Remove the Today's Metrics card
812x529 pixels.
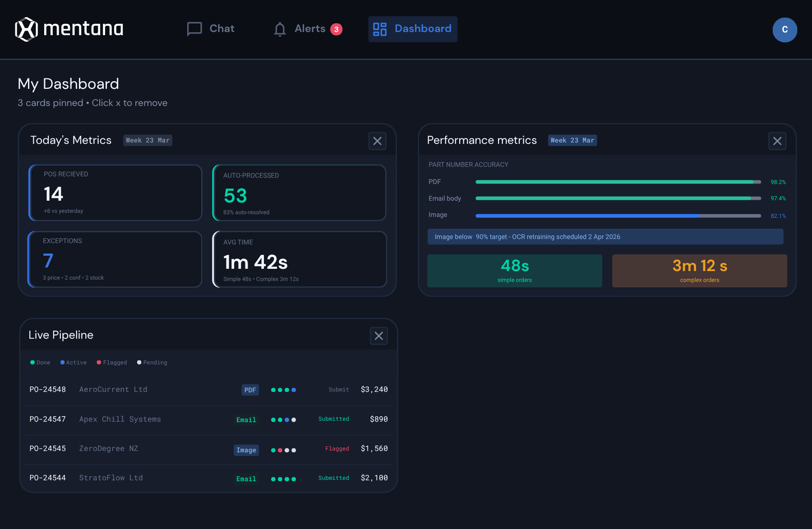[x=378, y=141]
